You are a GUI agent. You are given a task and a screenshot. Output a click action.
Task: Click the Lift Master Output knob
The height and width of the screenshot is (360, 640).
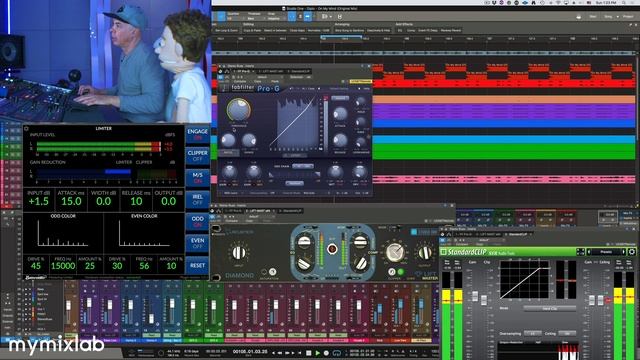click(424, 253)
